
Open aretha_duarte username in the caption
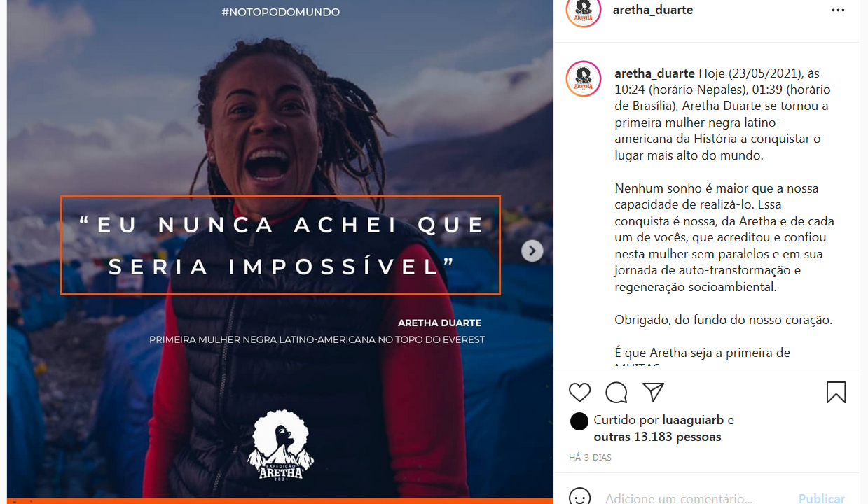(655, 73)
